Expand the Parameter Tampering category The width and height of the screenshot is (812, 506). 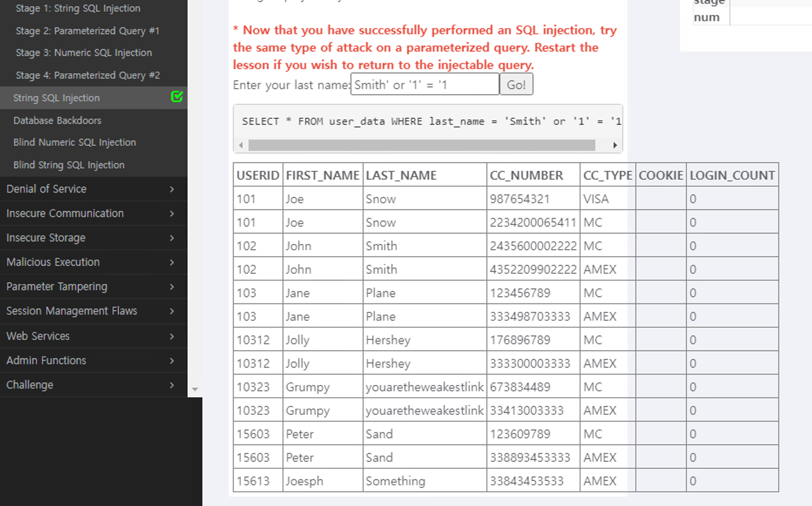[57, 286]
